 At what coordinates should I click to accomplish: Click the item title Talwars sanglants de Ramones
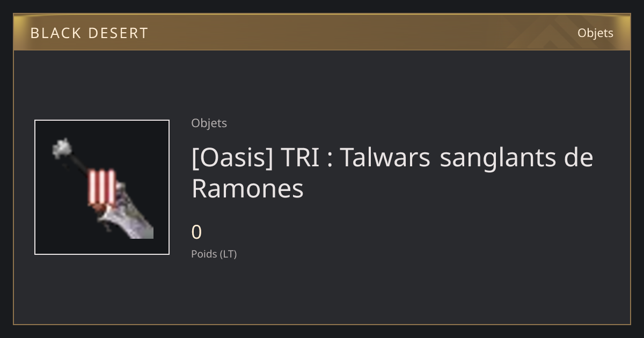click(x=392, y=173)
